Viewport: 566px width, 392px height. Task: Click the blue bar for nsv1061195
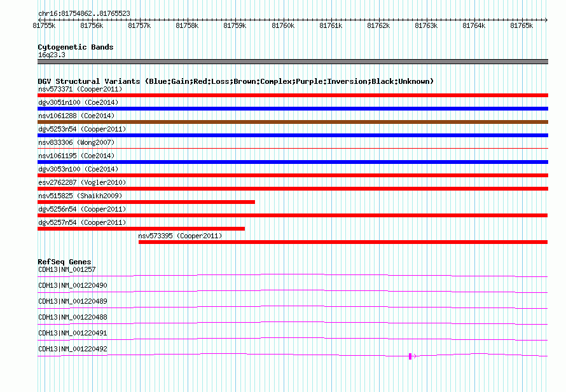coord(293,162)
